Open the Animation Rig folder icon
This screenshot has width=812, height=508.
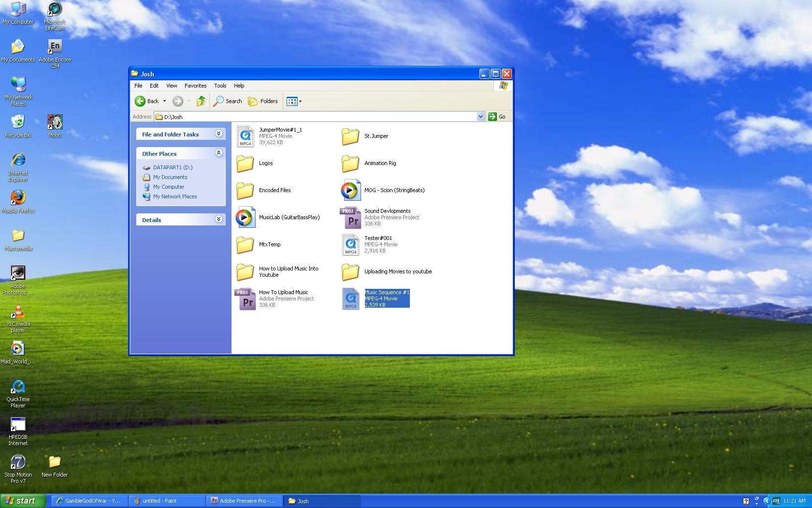point(350,163)
